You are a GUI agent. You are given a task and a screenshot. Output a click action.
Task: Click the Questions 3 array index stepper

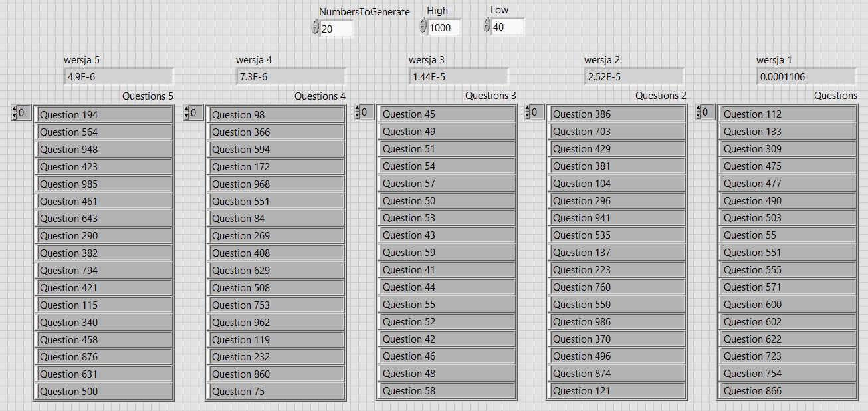coord(358,112)
